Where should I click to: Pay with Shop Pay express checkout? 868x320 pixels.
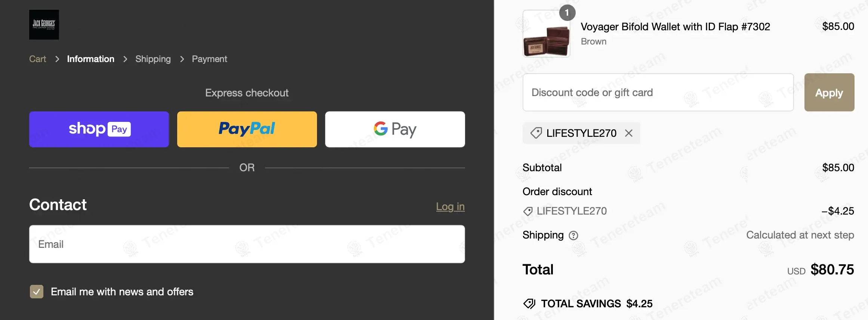point(99,129)
